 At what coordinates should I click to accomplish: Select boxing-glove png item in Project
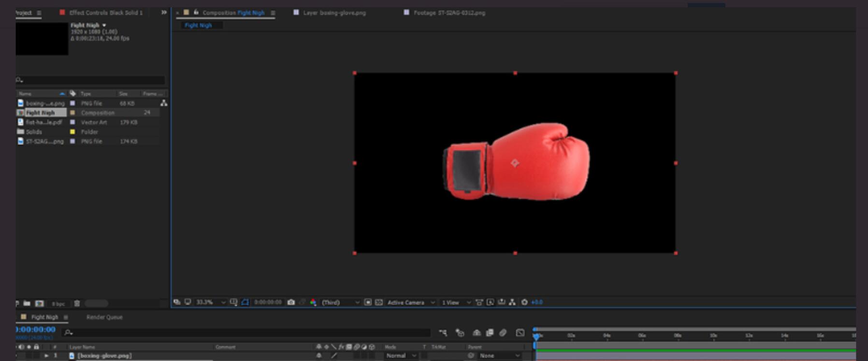45,103
